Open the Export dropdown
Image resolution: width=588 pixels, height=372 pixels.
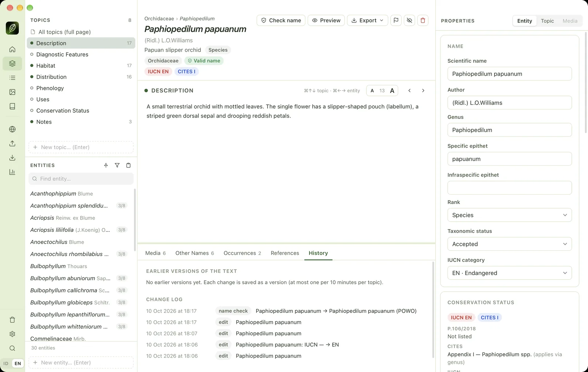[367, 21]
